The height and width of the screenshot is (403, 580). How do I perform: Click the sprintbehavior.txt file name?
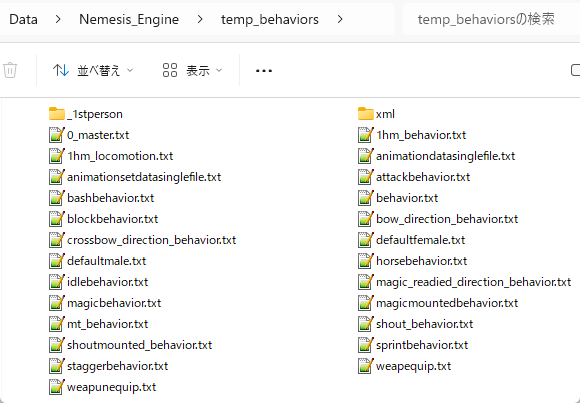pyautogui.click(x=422, y=345)
